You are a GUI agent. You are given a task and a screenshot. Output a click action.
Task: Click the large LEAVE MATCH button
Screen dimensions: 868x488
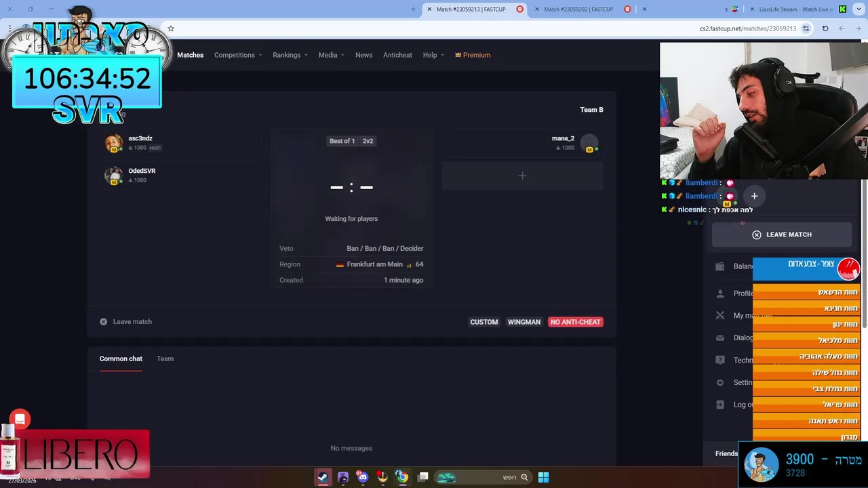coord(782,235)
